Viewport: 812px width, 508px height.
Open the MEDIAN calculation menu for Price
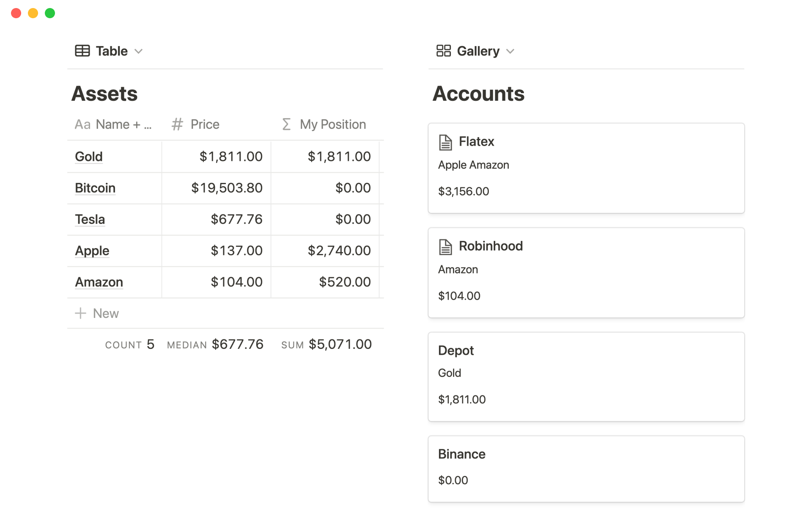pyautogui.click(x=215, y=345)
